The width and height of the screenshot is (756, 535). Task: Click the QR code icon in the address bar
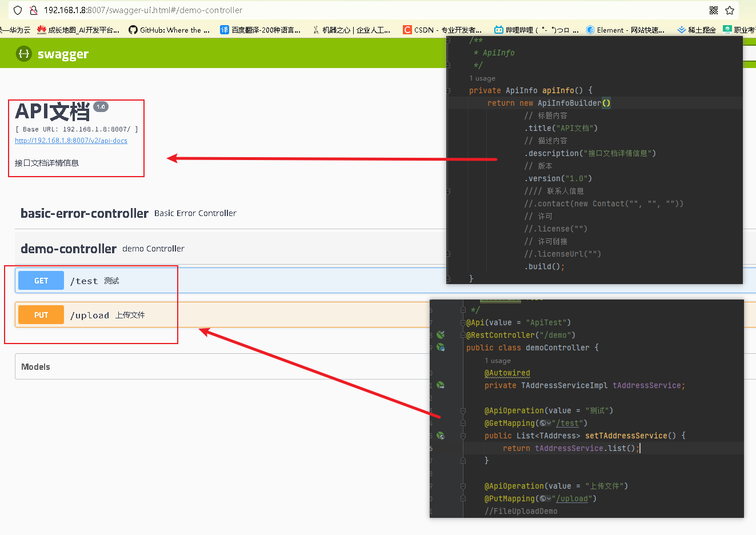(x=714, y=10)
